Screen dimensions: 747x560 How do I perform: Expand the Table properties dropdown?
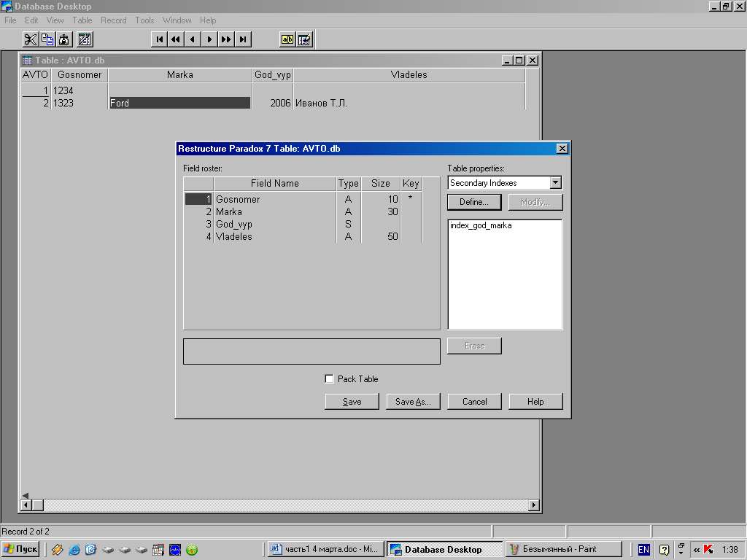click(x=555, y=183)
